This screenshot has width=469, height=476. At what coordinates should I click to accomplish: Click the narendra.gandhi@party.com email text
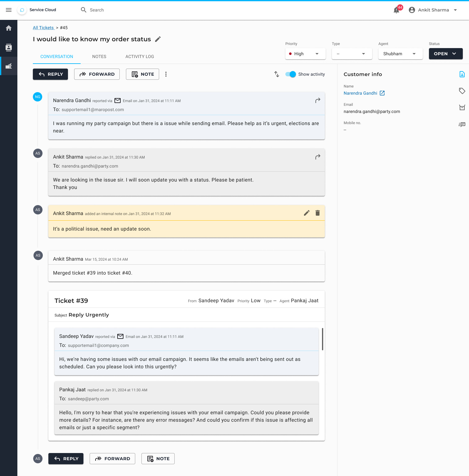pyautogui.click(x=372, y=111)
